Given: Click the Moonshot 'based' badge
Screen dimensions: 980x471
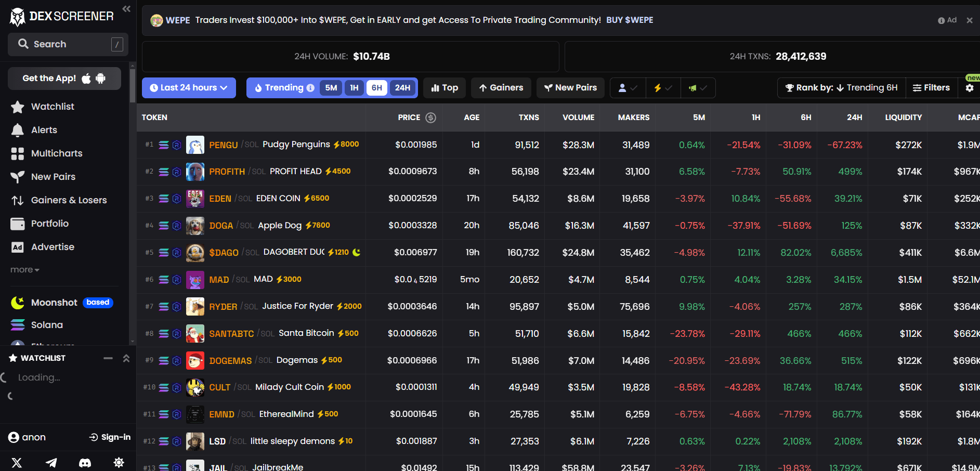Looking at the screenshot, I should 98,303.
